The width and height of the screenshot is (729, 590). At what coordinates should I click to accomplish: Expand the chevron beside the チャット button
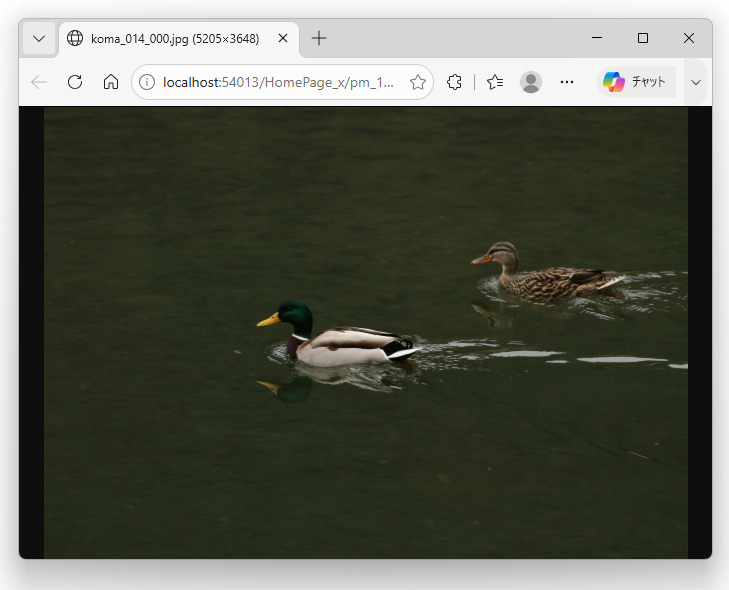696,82
